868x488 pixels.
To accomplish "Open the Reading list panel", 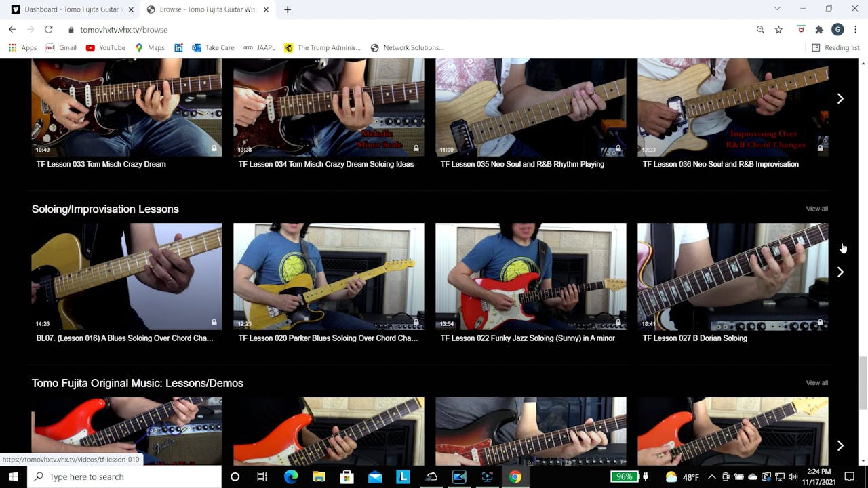I will (835, 47).
